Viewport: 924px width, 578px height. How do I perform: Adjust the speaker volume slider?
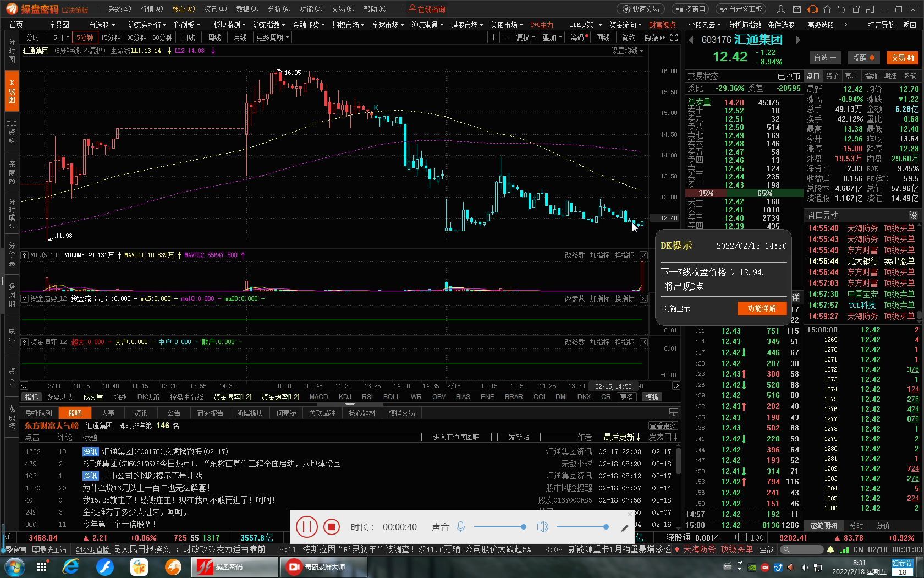pyautogui.click(x=582, y=527)
